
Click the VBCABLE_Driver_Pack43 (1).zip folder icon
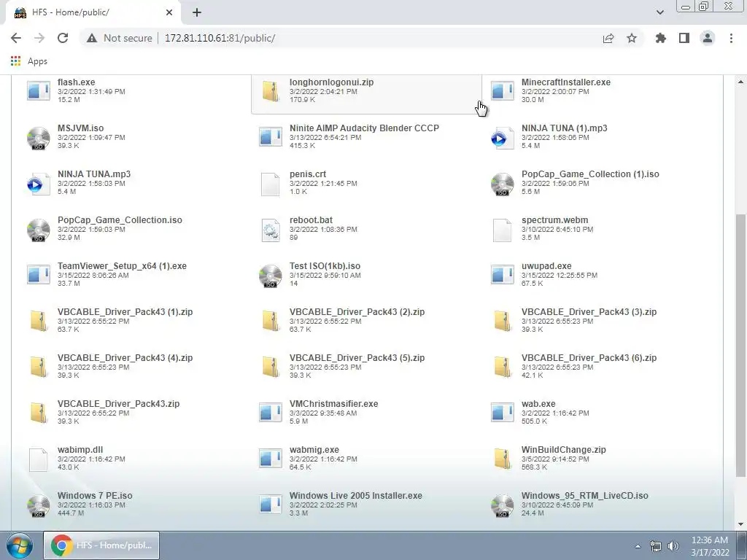(38, 321)
